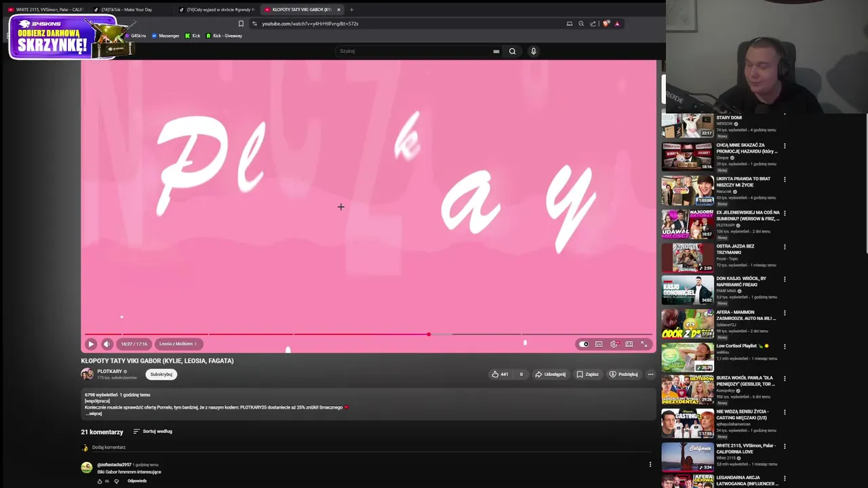868x488 pixels.
Task: Open the 'Kick - Giveaway' bookmark
Action: click(224, 36)
